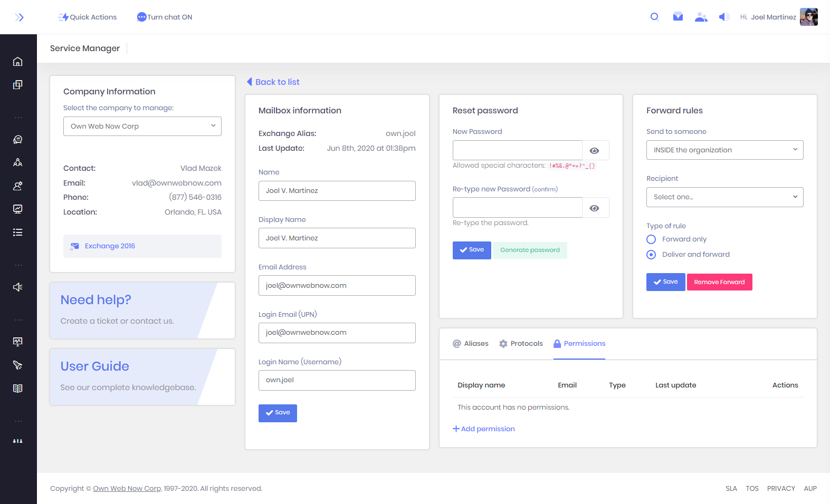Click the Add permission link
The height and width of the screenshot is (504, 830).
484,429
